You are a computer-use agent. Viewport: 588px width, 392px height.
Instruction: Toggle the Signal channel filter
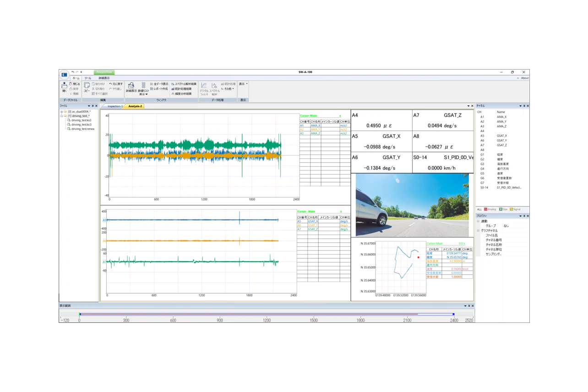(515, 209)
